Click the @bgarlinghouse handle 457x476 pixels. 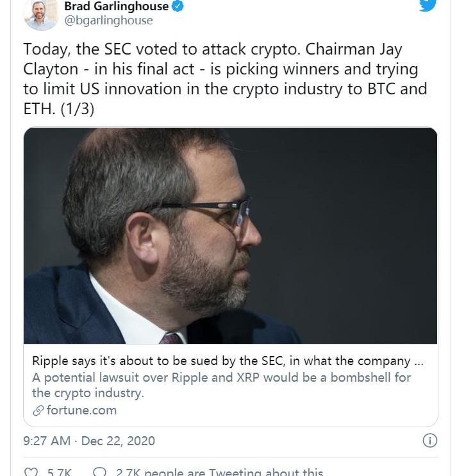pos(109,21)
